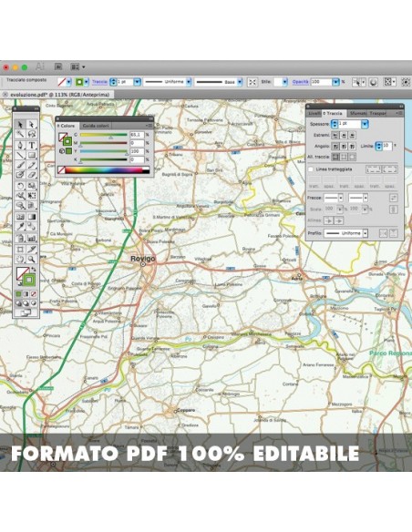This screenshot has height=532, width=412.
Task: Select the Pen tool
Action: coord(20,145)
